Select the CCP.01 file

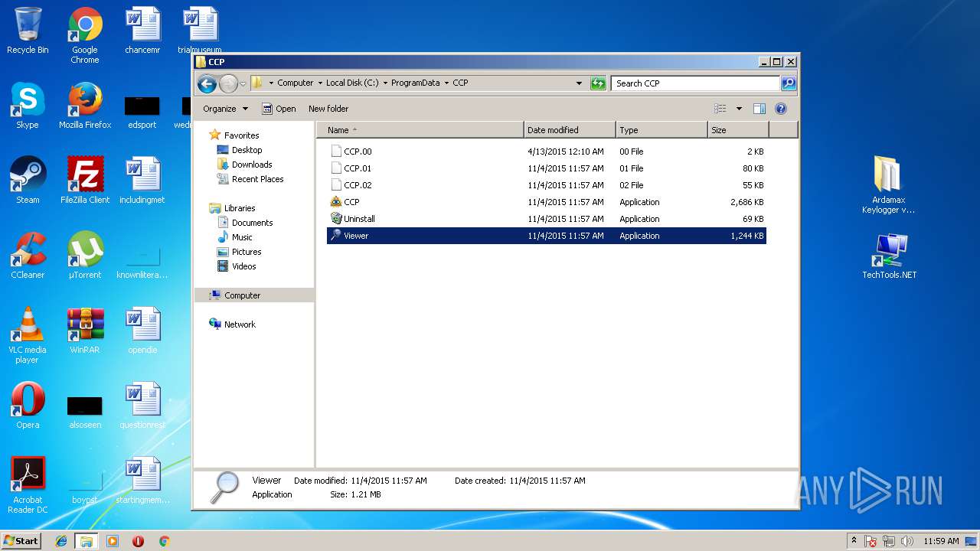[x=547, y=168]
